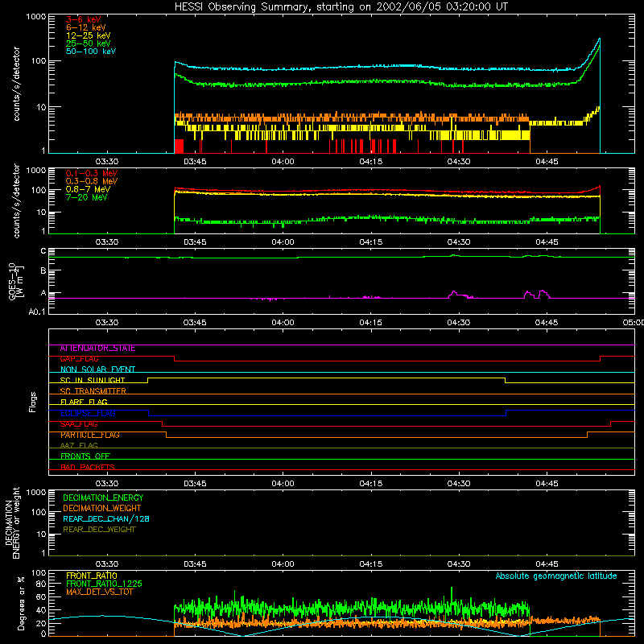Image resolution: width=644 pixels, height=644 pixels.
Task: Select the PARTICLE_FLAG label
Action: tap(90, 435)
